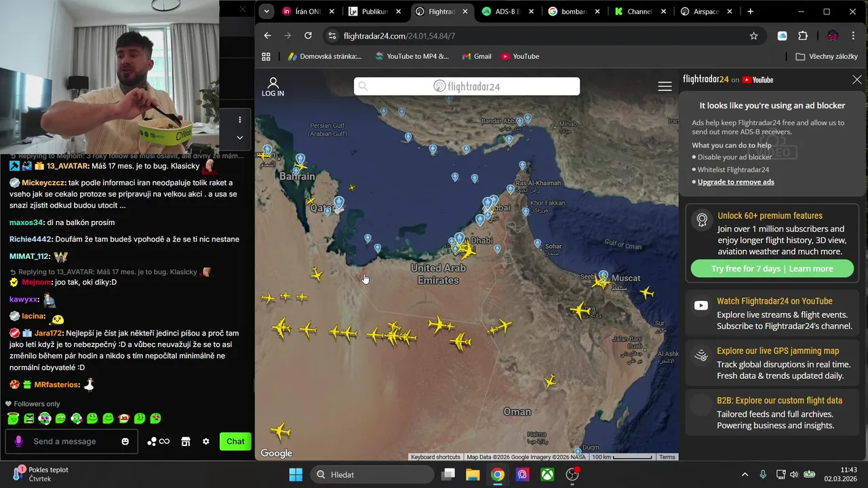
Task: Switch to bombard Google search tab
Action: coord(574,12)
